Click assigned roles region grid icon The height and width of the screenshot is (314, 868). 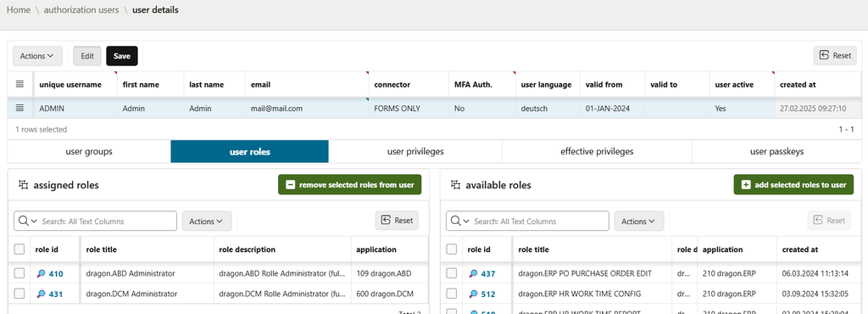(x=23, y=184)
